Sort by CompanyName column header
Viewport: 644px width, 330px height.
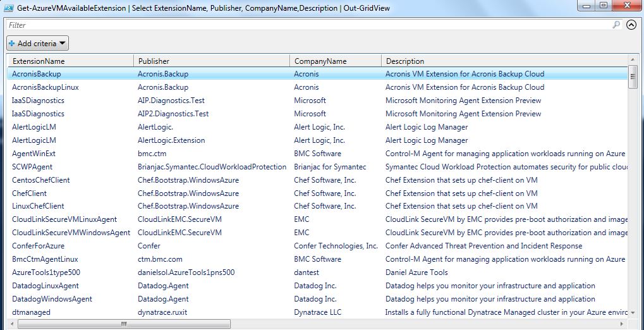[336, 61]
